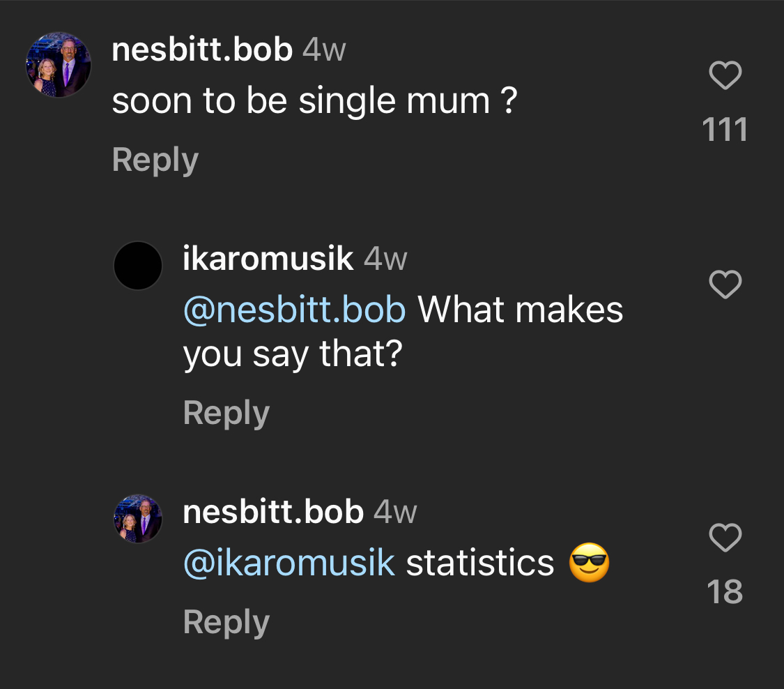Reply to the "soon to be single mum ?" comment

(155, 160)
